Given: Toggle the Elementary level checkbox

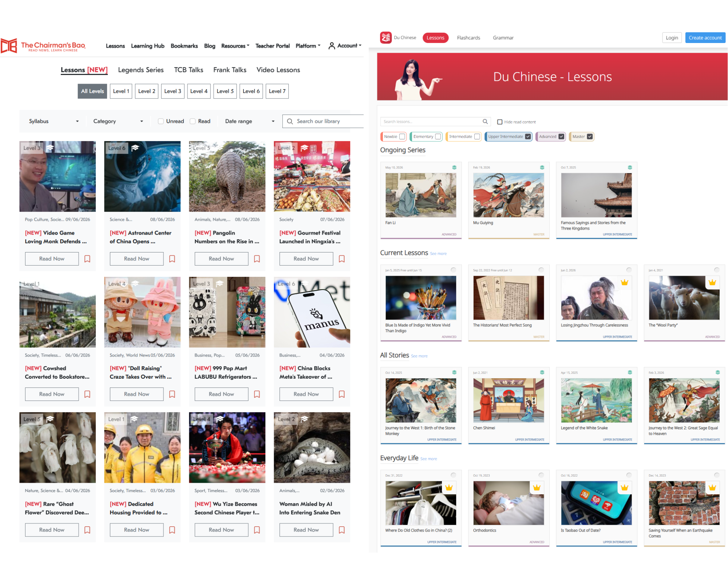Looking at the screenshot, I should [438, 136].
